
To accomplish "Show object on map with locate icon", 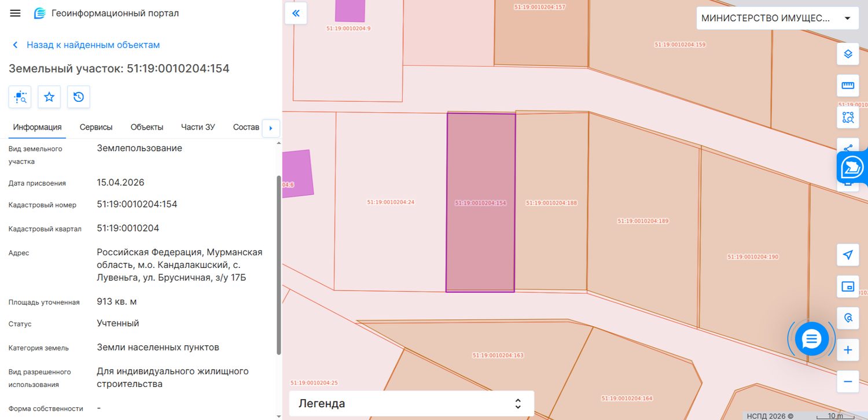I will [20, 97].
